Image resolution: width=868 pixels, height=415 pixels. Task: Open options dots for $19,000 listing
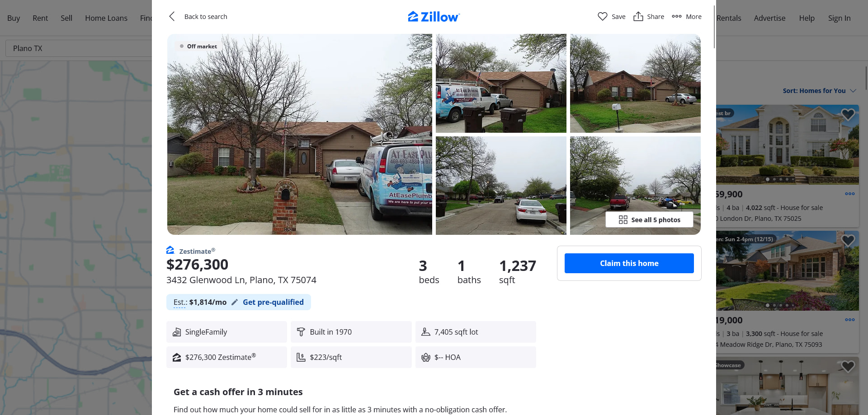tap(850, 320)
